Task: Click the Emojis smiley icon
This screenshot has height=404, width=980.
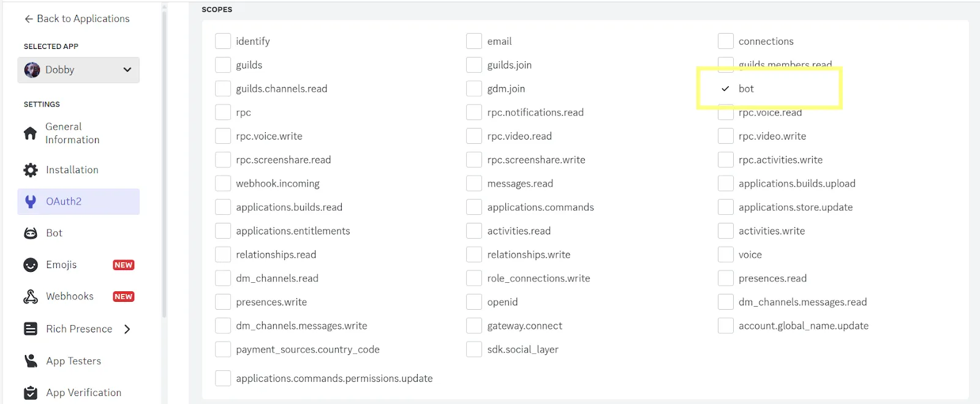Action: coord(30,265)
